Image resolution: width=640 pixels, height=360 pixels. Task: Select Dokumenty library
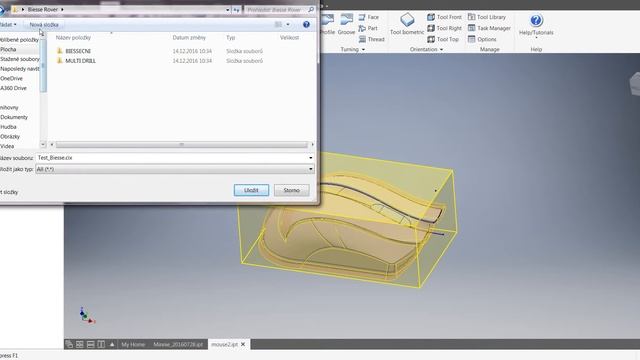[x=14, y=117]
